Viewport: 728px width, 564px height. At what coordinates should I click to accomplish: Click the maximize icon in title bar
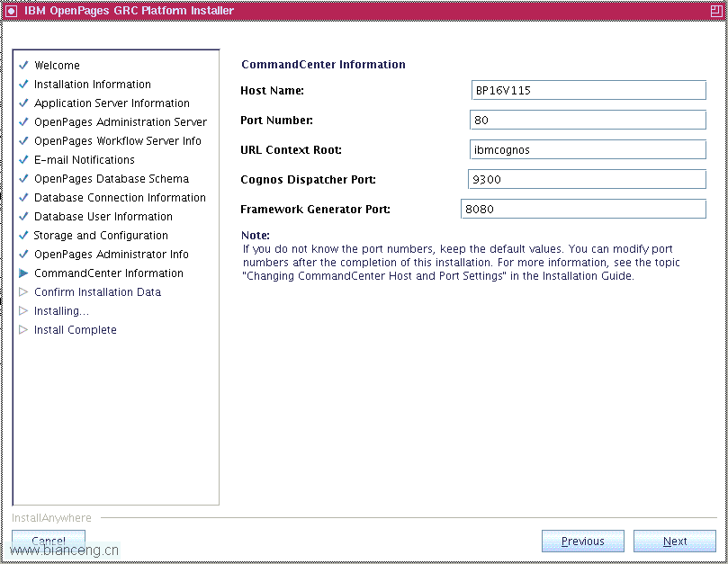point(716,11)
